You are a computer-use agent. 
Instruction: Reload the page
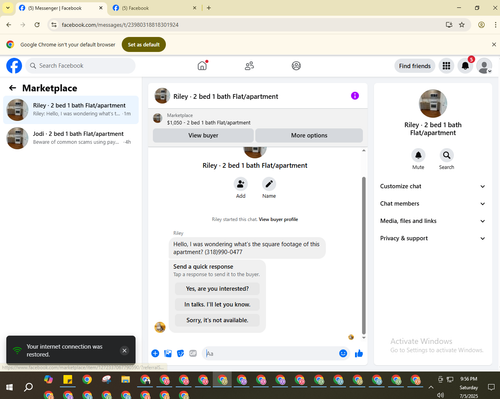coord(37,25)
